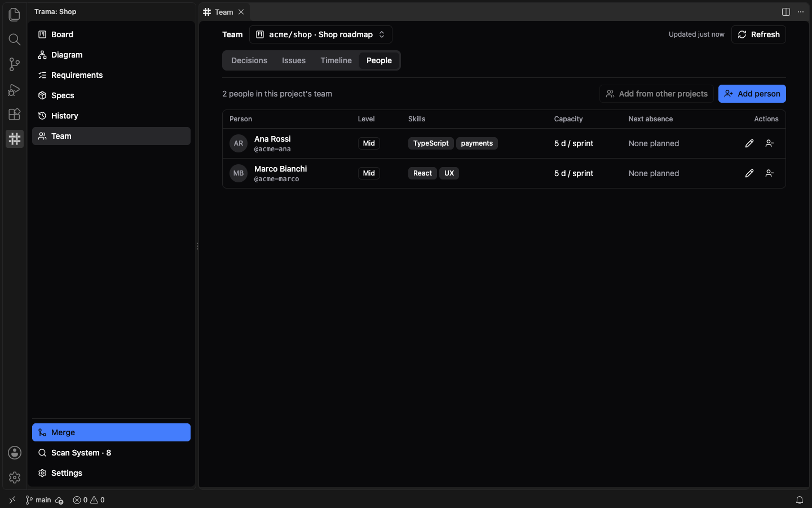Remove Ana Rossi using the person-minus icon
Viewport: 812px width, 508px height.
(x=770, y=143)
